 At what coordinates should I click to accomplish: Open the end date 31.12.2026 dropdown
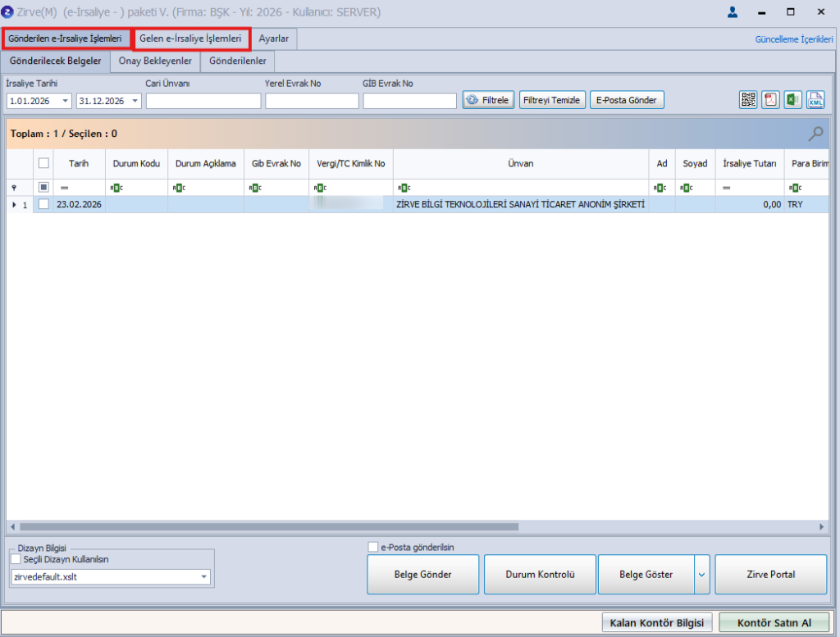click(135, 101)
